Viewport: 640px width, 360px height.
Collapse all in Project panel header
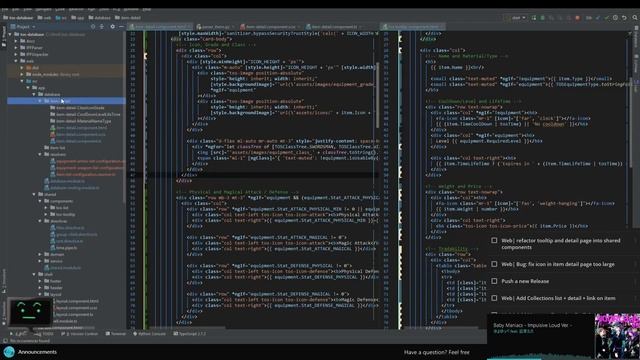(102, 27)
